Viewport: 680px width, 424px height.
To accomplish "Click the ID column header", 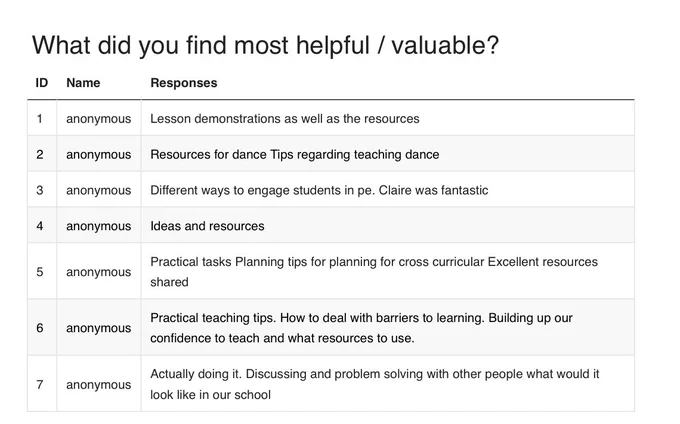I will (x=42, y=83).
